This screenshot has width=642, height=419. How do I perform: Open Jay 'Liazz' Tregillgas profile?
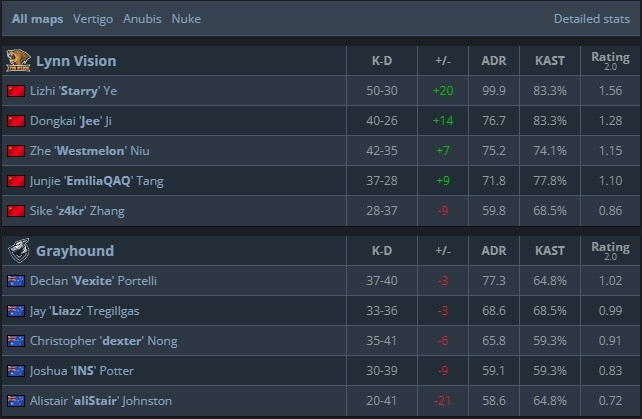pyautogui.click(x=84, y=311)
